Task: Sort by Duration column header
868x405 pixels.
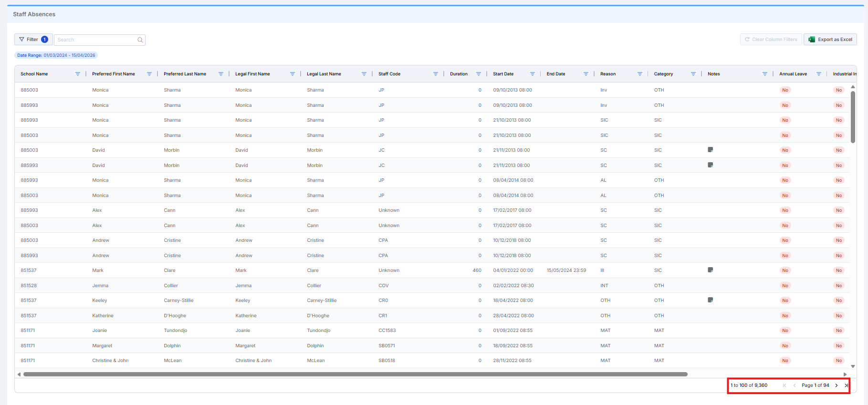Action: tap(459, 74)
